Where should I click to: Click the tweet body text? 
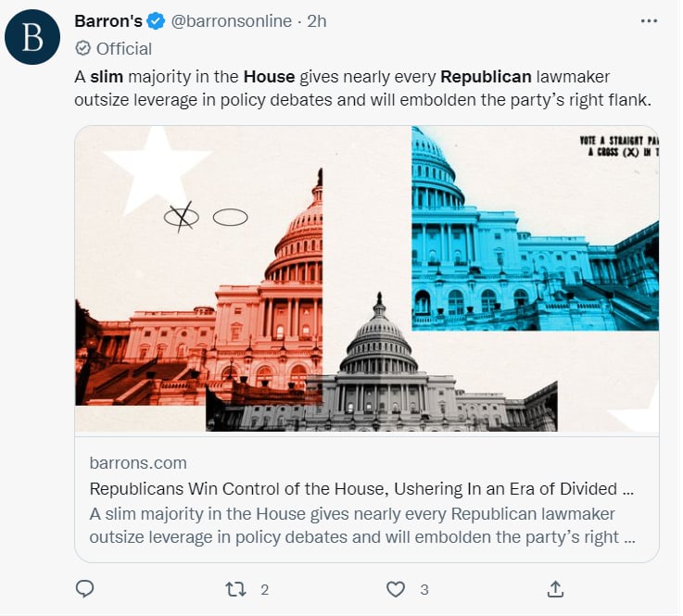click(x=363, y=88)
